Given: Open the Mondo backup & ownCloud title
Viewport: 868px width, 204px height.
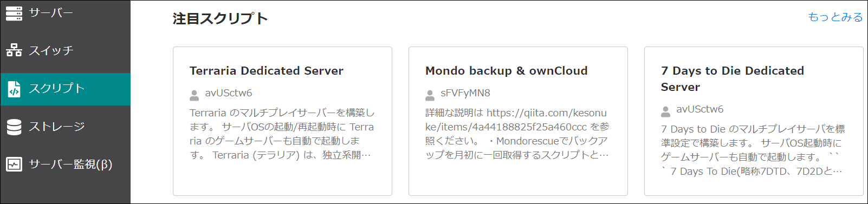Looking at the screenshot, I should 507,71.
